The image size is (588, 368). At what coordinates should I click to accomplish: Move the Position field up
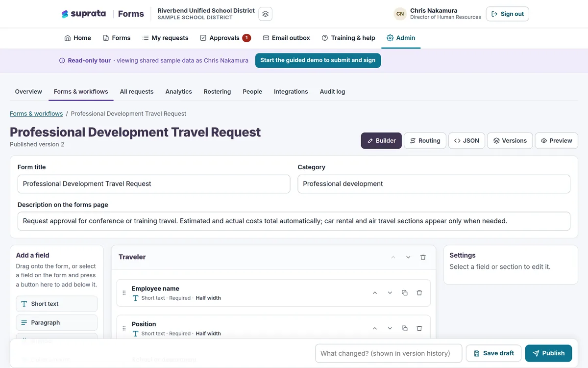375,328
